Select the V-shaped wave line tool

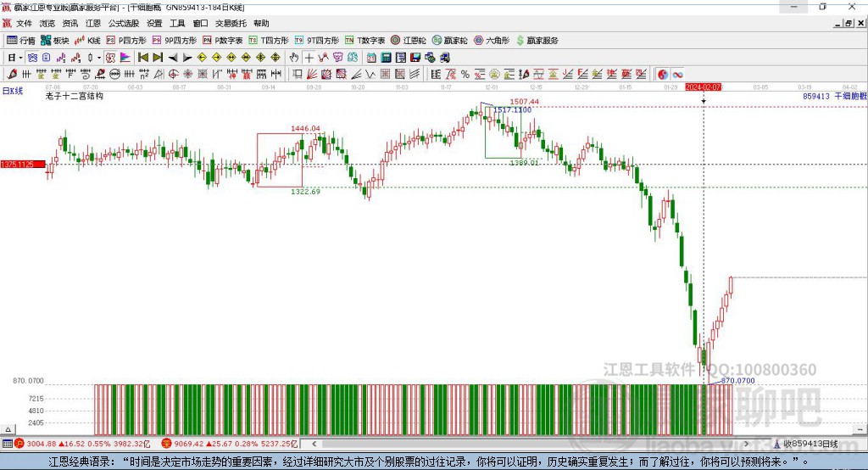point(370,75)
